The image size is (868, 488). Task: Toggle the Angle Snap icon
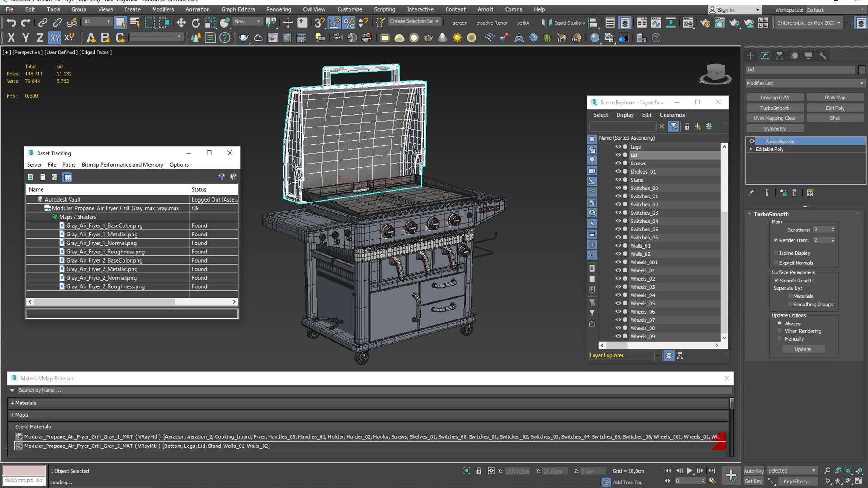pos(335,22)
